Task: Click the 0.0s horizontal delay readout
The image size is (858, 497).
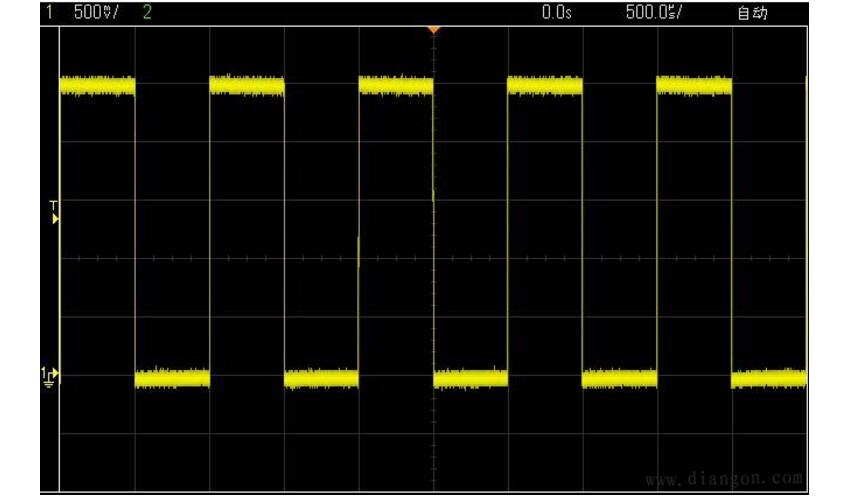Action: tap(556, 12)
